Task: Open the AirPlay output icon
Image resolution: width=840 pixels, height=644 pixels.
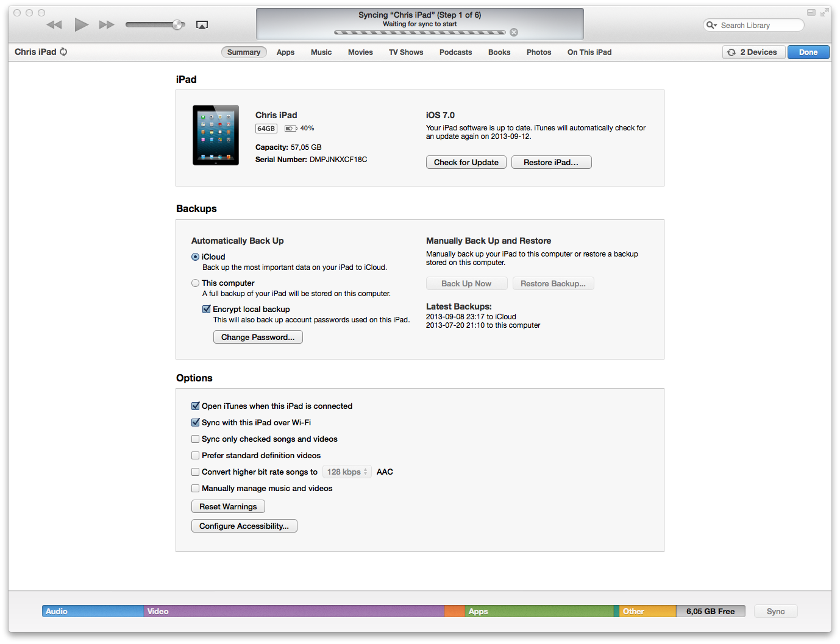Action: [202, 25]
